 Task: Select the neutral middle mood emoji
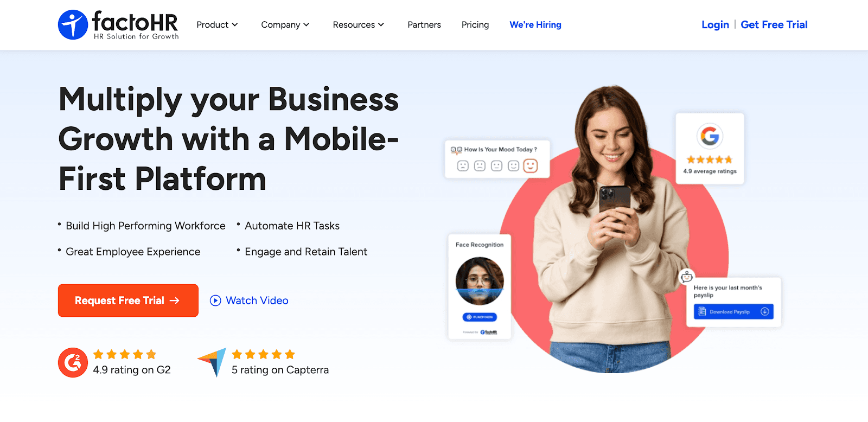click(x=496, y=165)
